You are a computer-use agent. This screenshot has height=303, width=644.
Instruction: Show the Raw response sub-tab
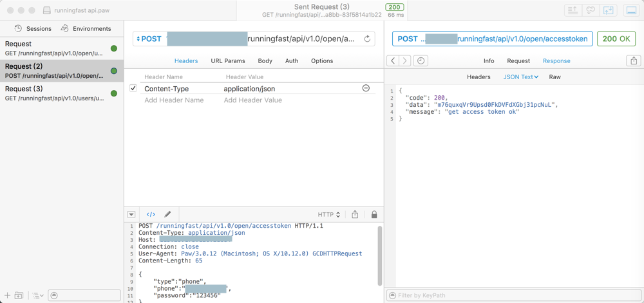(554, 77)
